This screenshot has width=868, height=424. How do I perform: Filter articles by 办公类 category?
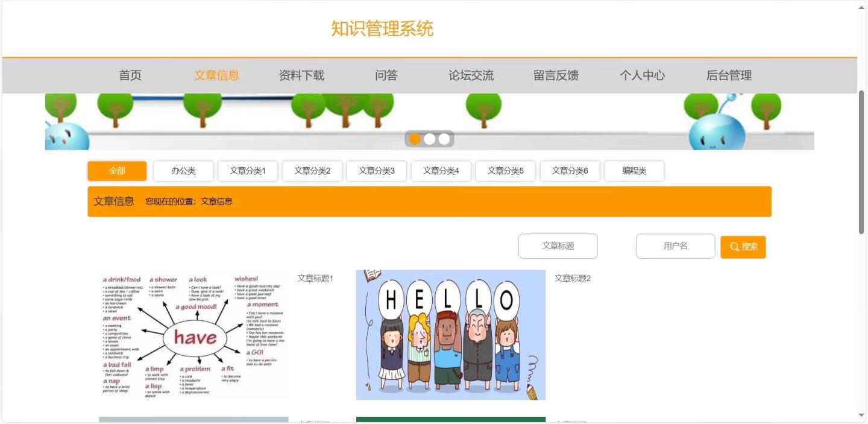tap(183, 171)
